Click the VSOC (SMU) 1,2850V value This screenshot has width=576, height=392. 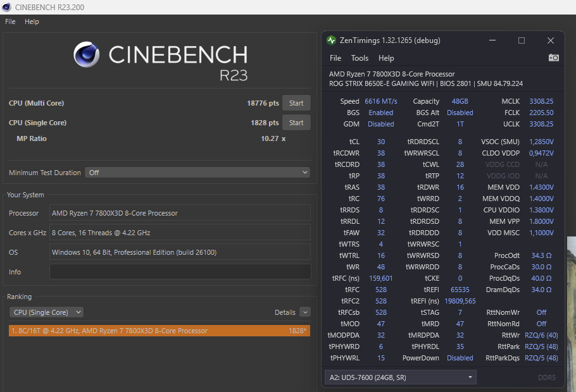541,142
